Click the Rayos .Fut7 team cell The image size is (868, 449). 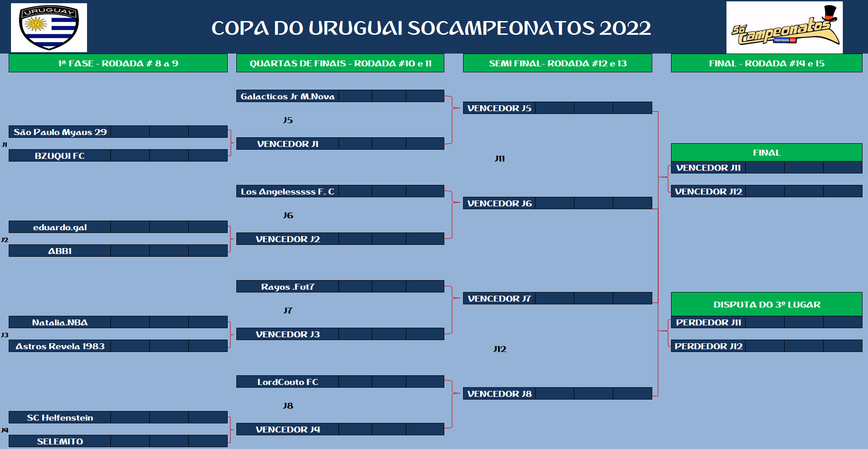click(x=288, y=287)
